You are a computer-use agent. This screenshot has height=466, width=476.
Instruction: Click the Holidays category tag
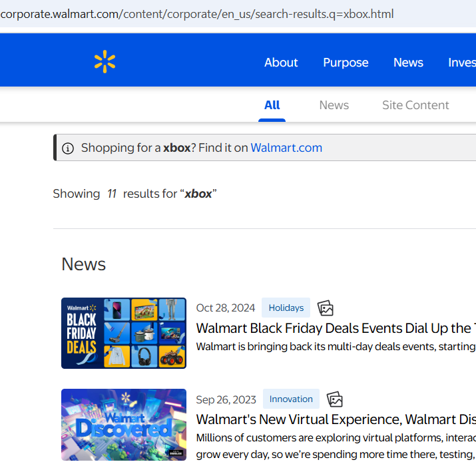coord(286,308)
